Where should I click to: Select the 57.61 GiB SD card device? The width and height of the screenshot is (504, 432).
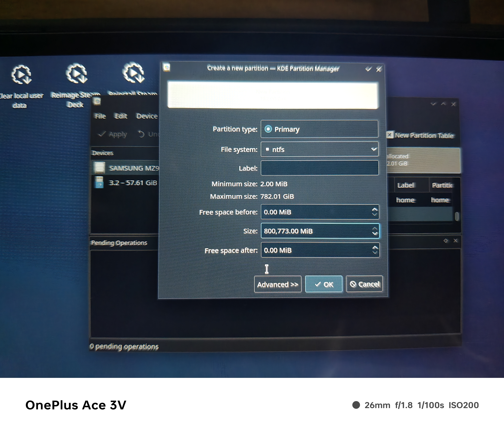(x=133, y=183)
